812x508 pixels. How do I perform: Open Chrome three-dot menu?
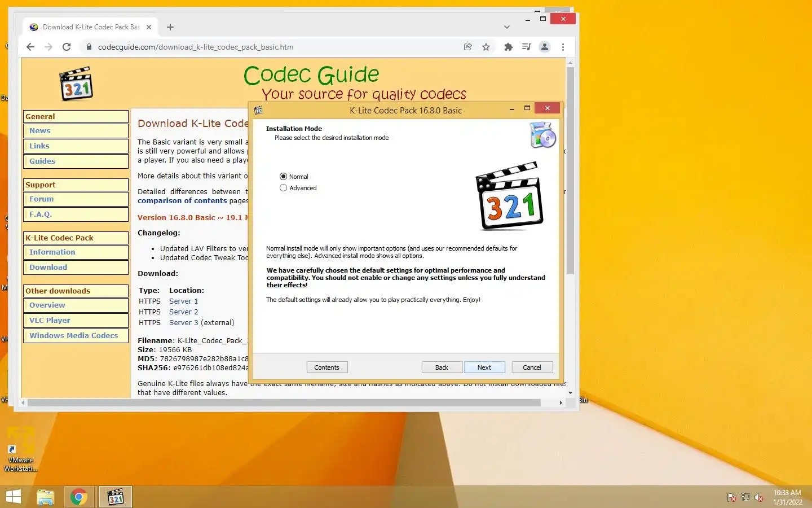(x=563, y=47)
